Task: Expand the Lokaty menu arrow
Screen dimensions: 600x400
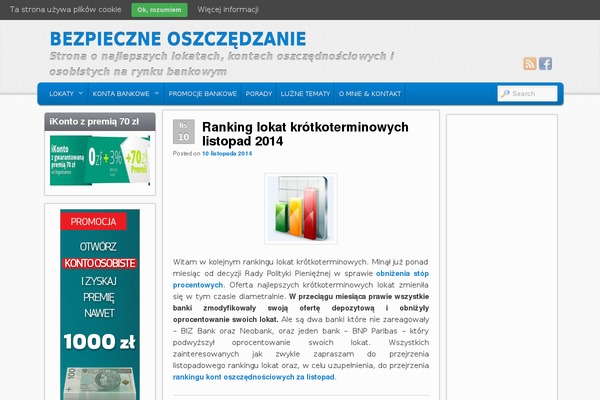Action: coord(80,93)
